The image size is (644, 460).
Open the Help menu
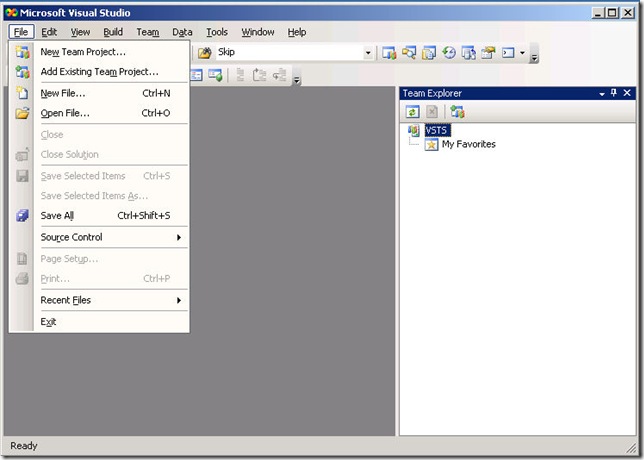[297, 32]
